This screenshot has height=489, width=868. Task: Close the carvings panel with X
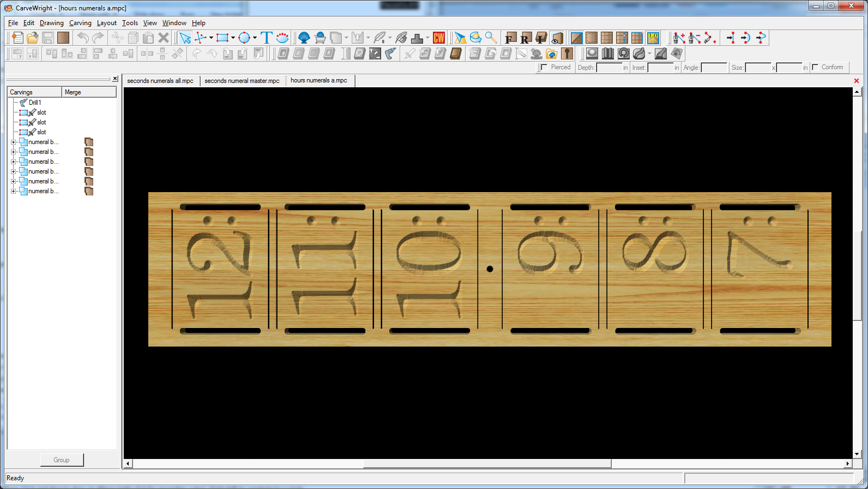115,79
